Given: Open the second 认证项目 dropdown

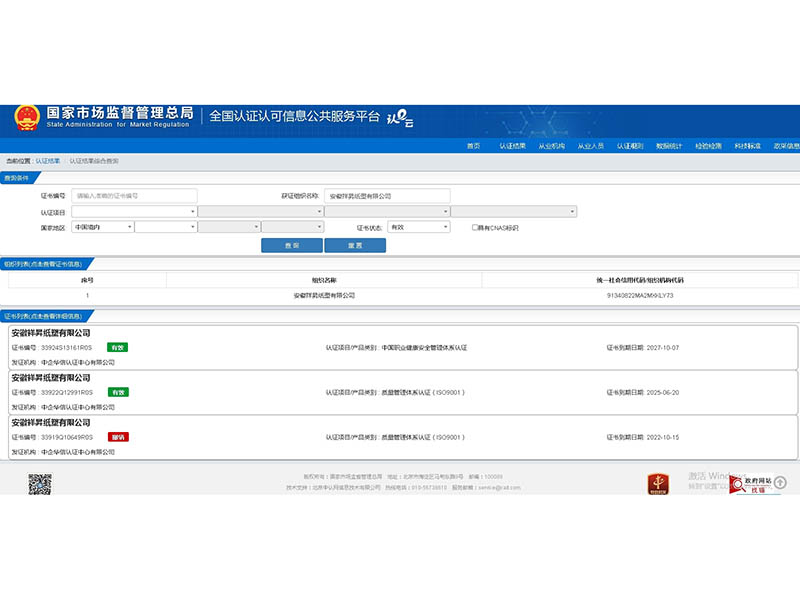Looking at the screenshot, I should [x=261, y=211].
